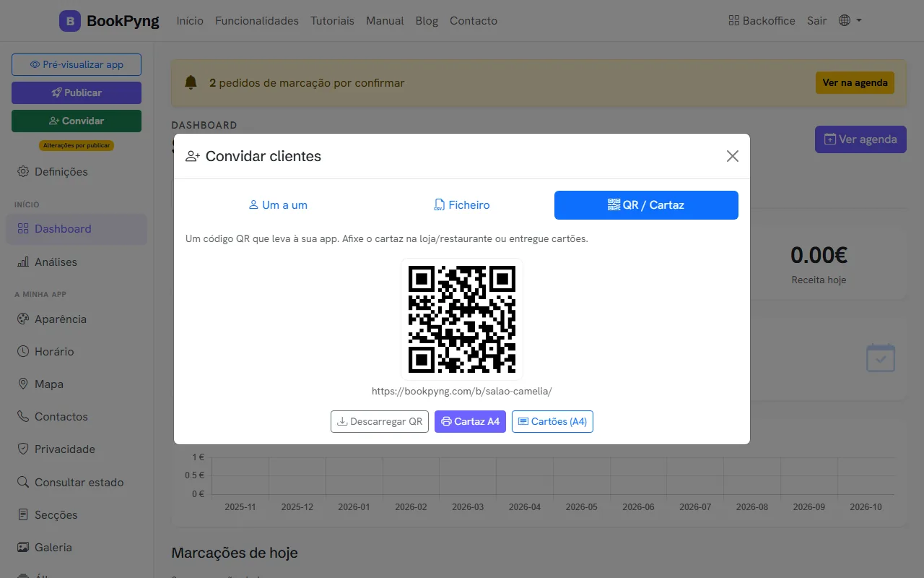Click the Alterações por publicar badge

pyautogui.click(x=77, y=145)
